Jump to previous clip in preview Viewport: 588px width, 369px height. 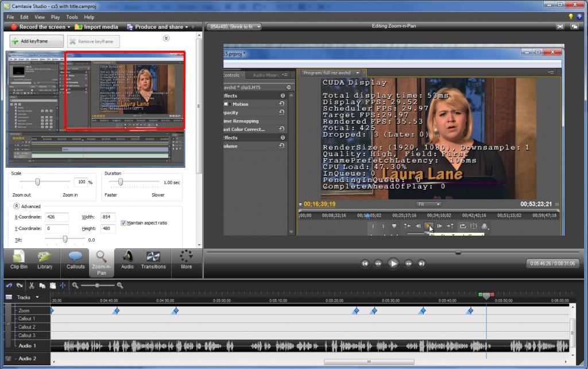coord(365,263)
